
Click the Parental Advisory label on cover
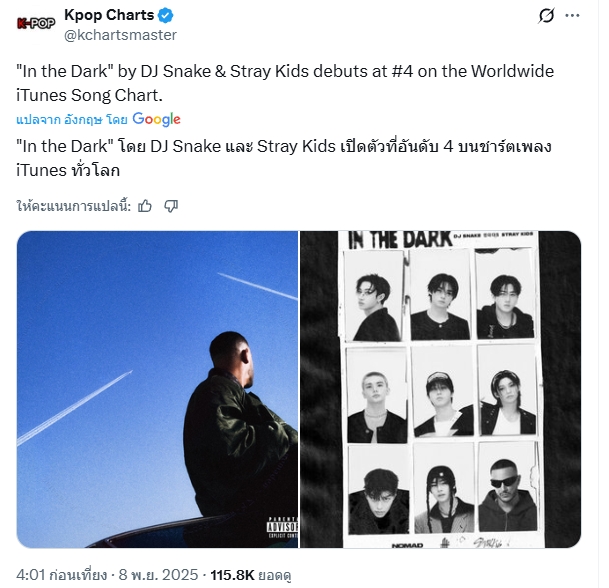click(x=282, y=527)
